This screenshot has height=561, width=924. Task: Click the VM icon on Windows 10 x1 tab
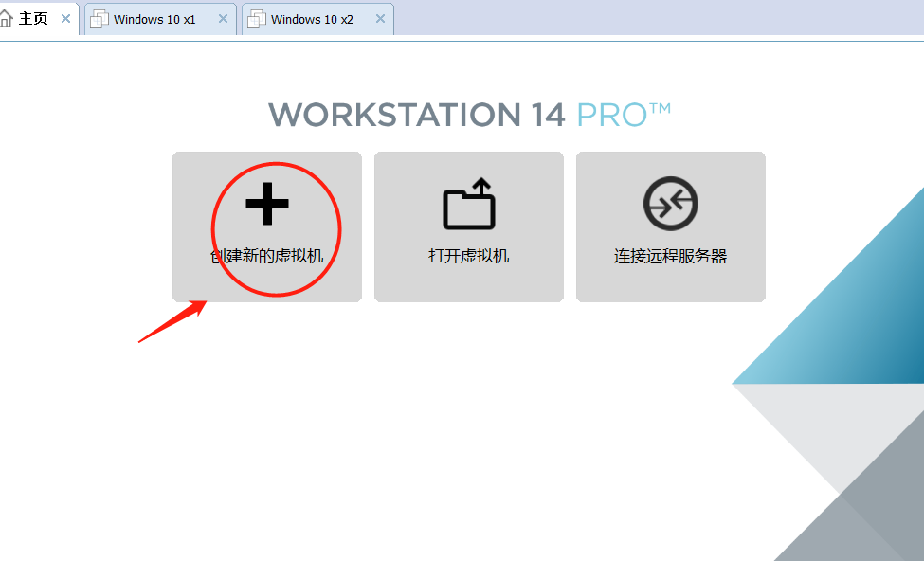click(x=99, y=19)
